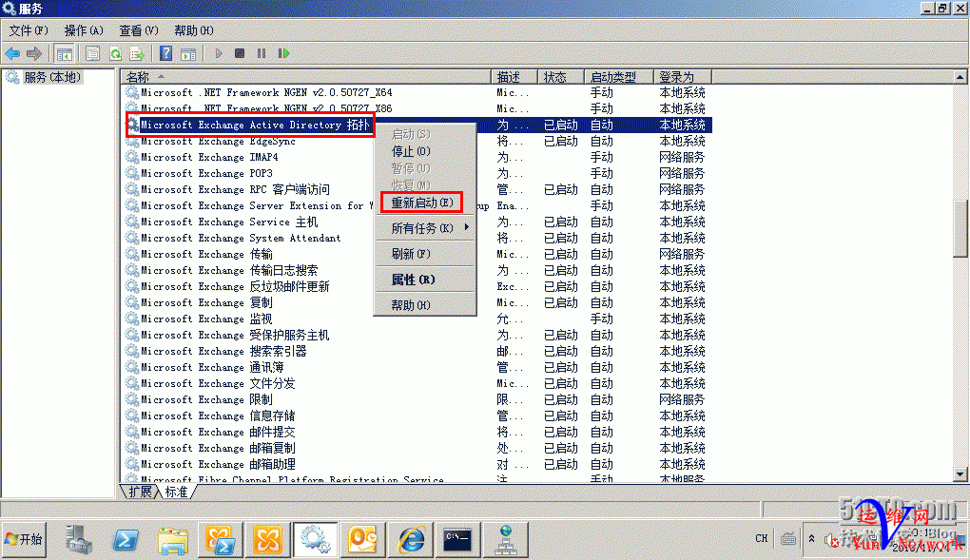This screenshot has height=560, width=970.
Task: Click gear icon of Microsoft Exchange 通讯簿 row
Action: [132, 367]
